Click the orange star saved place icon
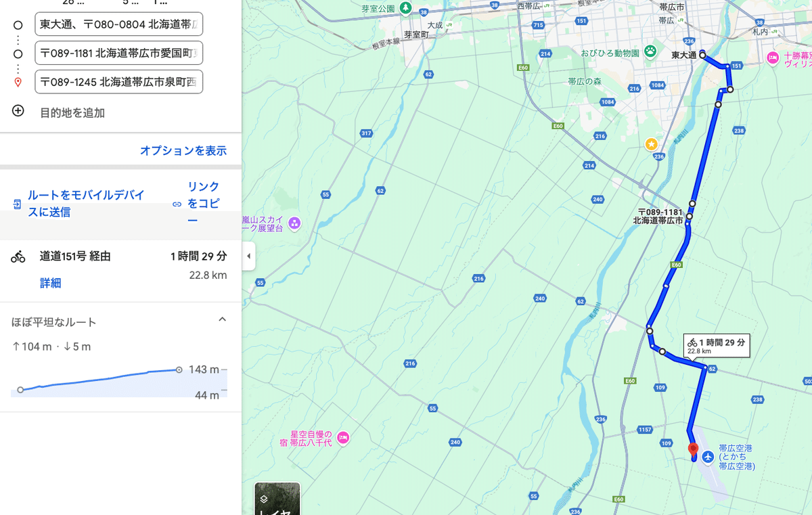The width and height of the screenshot is (812, 515). [x=651, y=144]
